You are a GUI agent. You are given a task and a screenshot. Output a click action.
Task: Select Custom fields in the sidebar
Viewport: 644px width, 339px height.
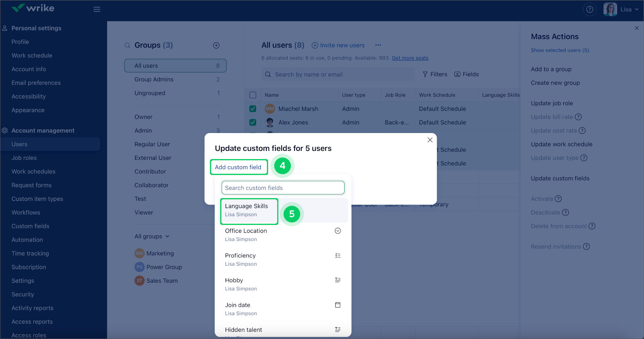(x=30, y=226)
